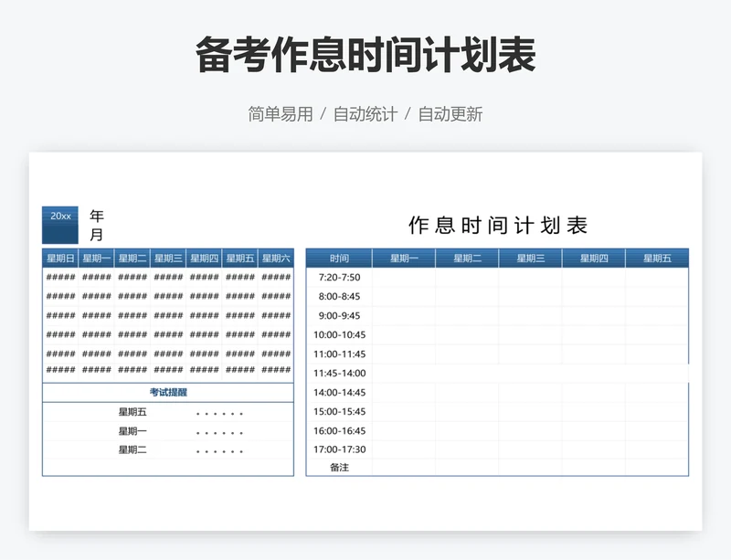Select the 10:00-10:45 time slot cell

pos(339,335)
